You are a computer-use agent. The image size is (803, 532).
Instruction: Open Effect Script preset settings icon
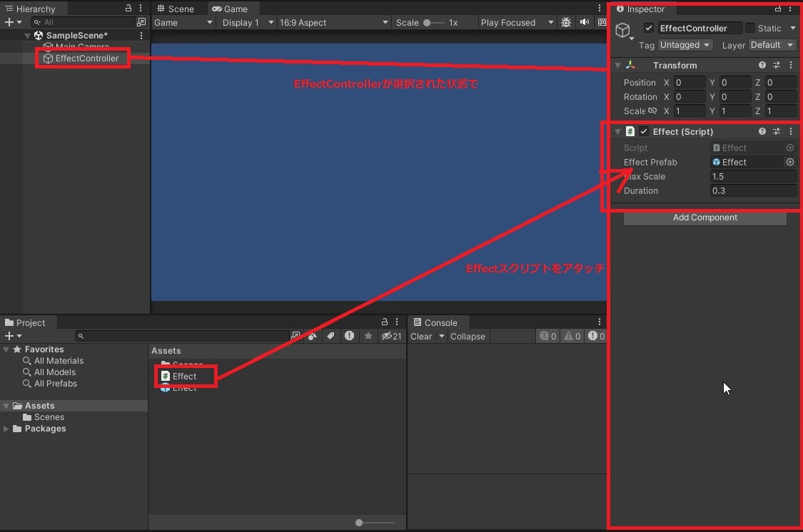(x=777, y=131)
